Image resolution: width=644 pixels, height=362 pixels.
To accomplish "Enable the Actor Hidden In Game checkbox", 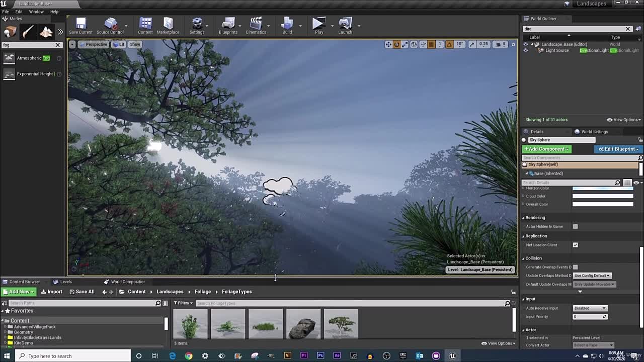I will [x=575, y=226].
